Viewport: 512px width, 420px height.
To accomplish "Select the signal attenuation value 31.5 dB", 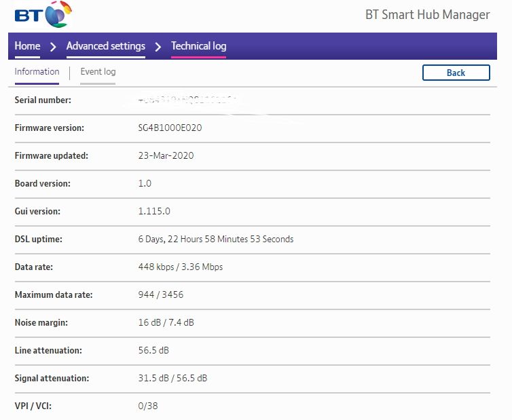I will [x=153, y=378].
